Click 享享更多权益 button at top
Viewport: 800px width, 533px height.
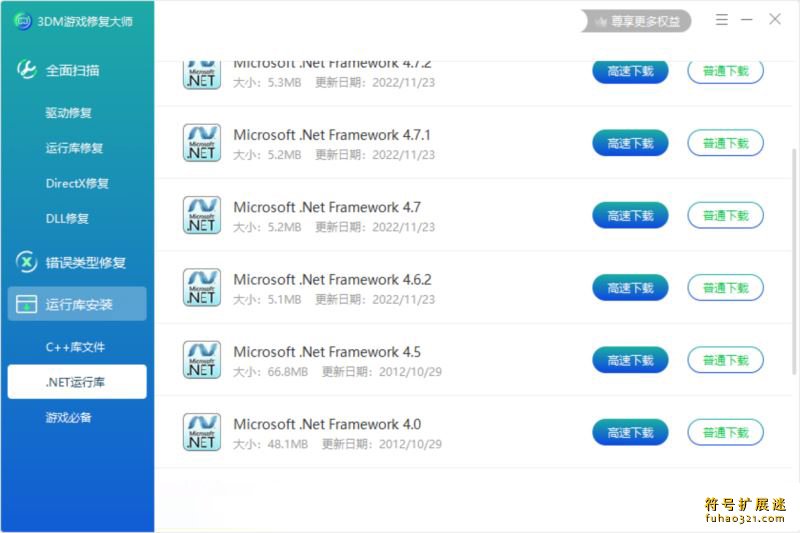coord(636,21)
